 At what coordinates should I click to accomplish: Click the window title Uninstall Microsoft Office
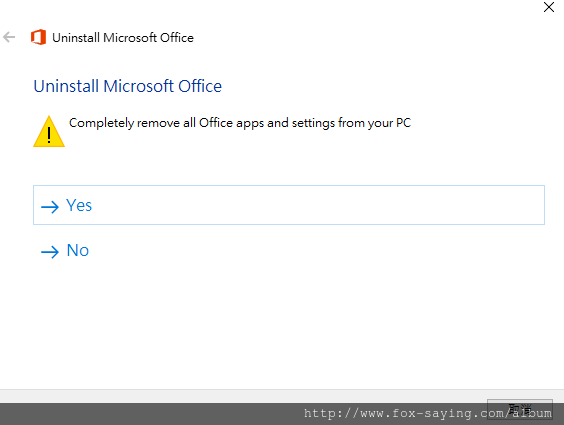(123, 37)
